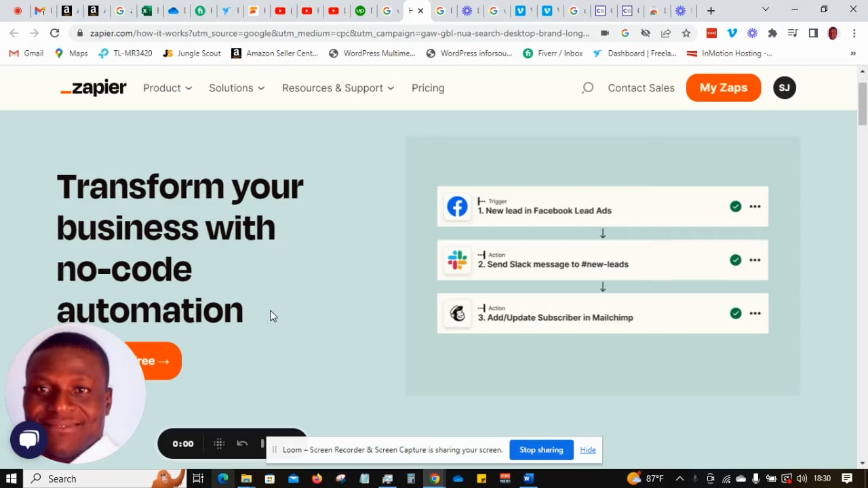Image resolution: width=868 pixels, height=488 pixels.
Task: Open three-dot menu on Mailchimp step
Action: tap(755, 313)
